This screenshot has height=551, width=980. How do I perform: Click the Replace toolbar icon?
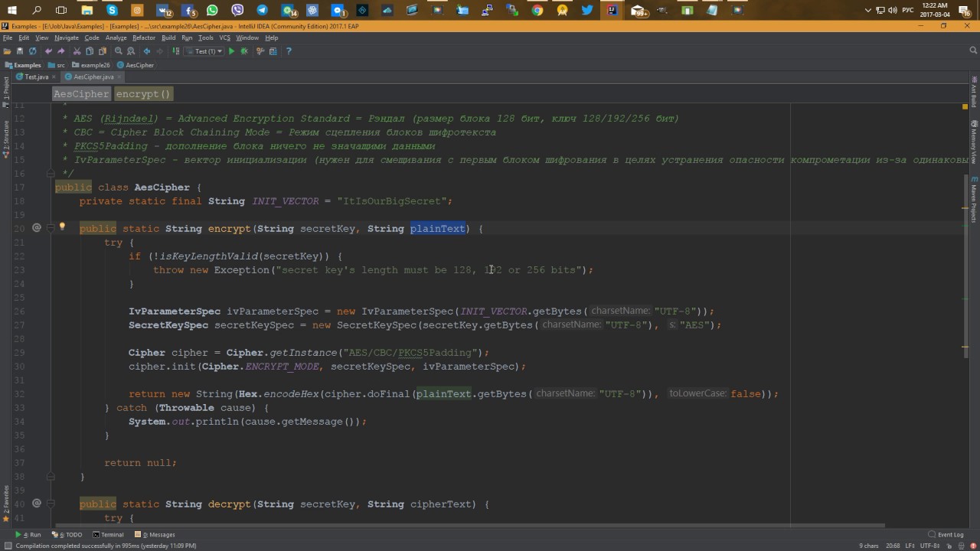[x=131, y=51]
